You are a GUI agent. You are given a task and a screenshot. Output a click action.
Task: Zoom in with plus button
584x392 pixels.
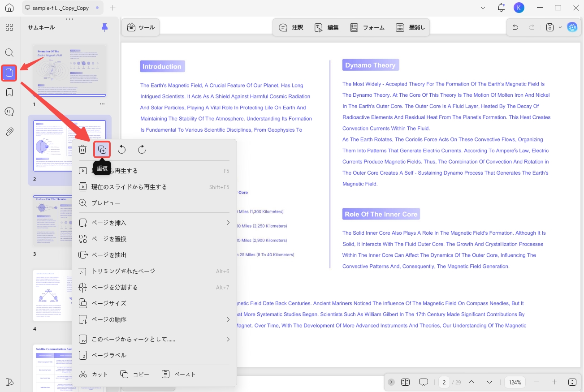(x=554, y=382)
